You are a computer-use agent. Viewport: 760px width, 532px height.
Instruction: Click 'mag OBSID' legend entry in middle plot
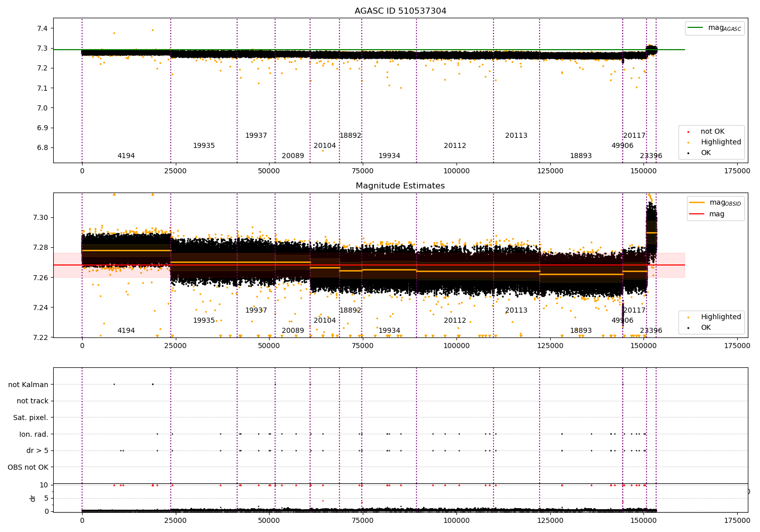(x=715, y=203)
